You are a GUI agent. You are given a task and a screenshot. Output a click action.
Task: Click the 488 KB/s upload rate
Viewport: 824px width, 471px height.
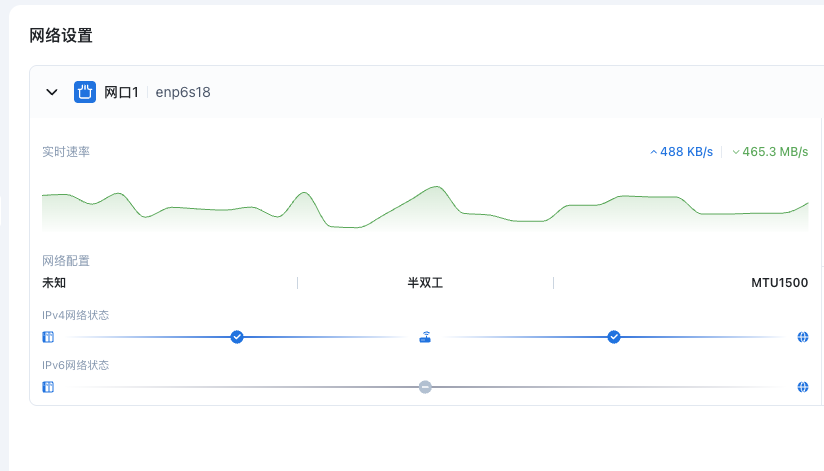(x=681, y=152)
